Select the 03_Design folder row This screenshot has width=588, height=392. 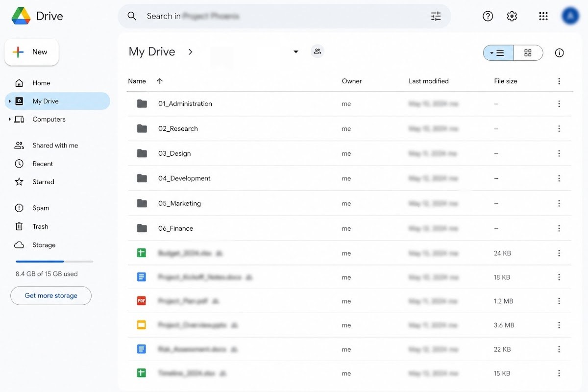[x=349, y=154]
